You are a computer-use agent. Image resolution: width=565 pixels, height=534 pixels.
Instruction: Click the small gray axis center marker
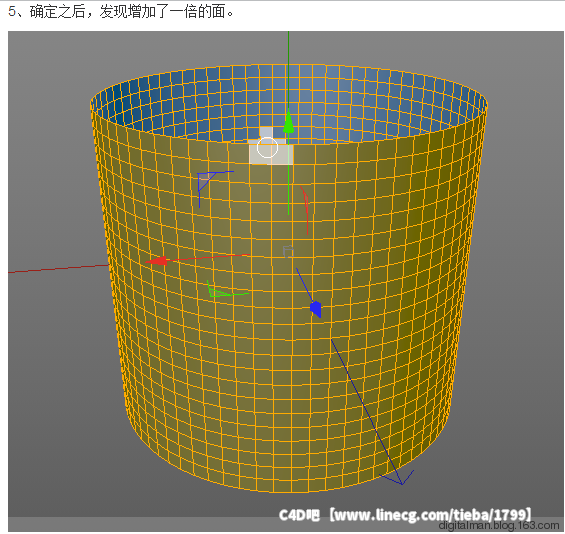click(288, 251)
